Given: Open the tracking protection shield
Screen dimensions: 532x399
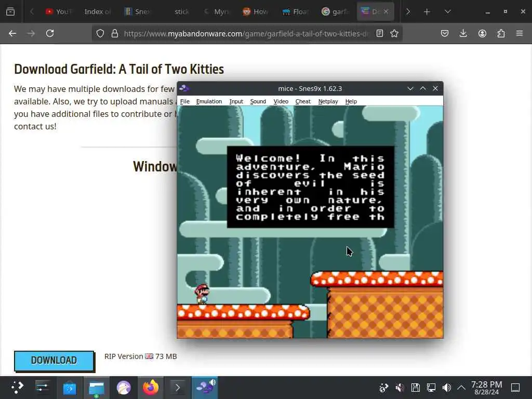Looking at the screenshot, I should pos(100,33).
